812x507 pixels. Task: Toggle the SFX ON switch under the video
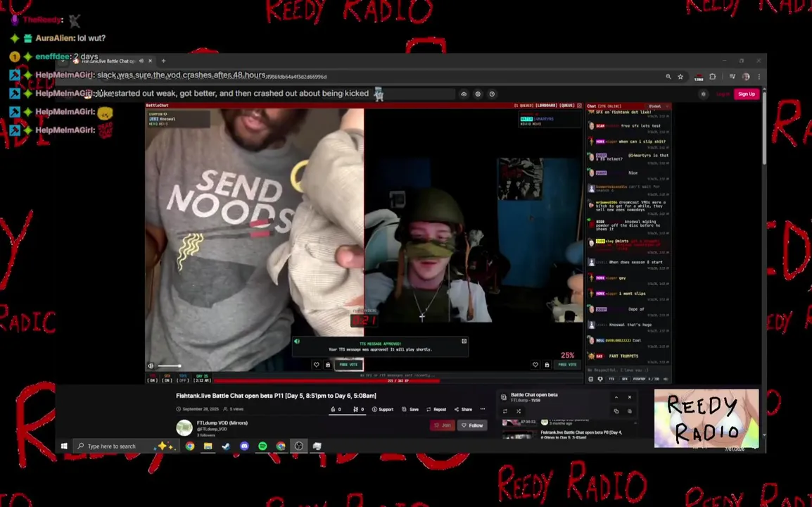167,378
